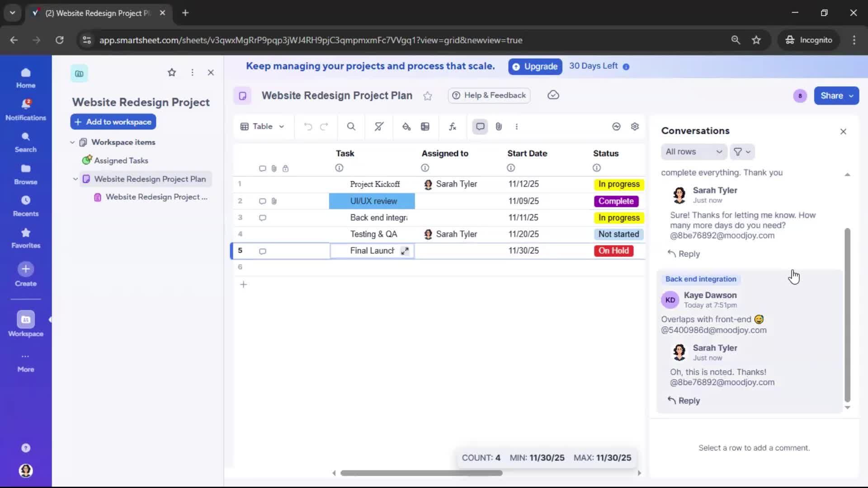
Task: Click Reply under Sarah Tyler's comment
Action: tap(684, 254)
